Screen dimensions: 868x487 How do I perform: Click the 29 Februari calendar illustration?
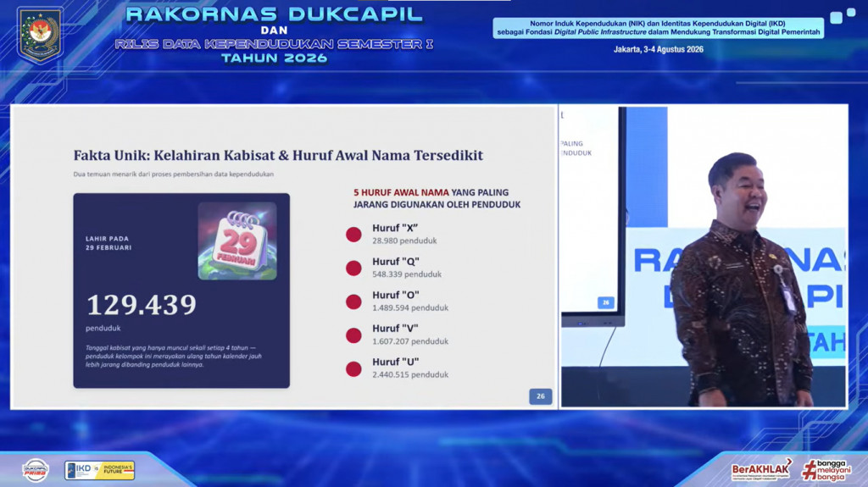(x=237, y=241)
